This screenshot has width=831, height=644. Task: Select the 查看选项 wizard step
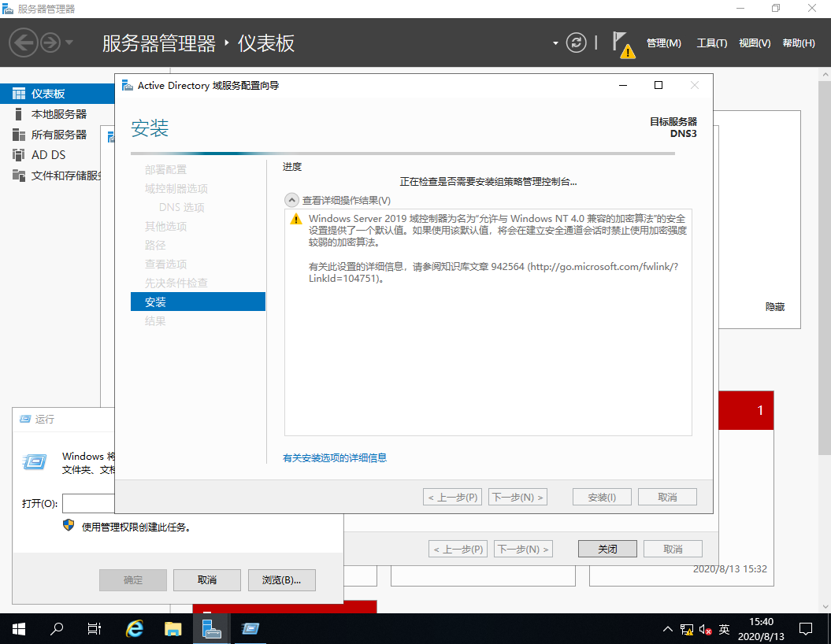pos(165,265)
